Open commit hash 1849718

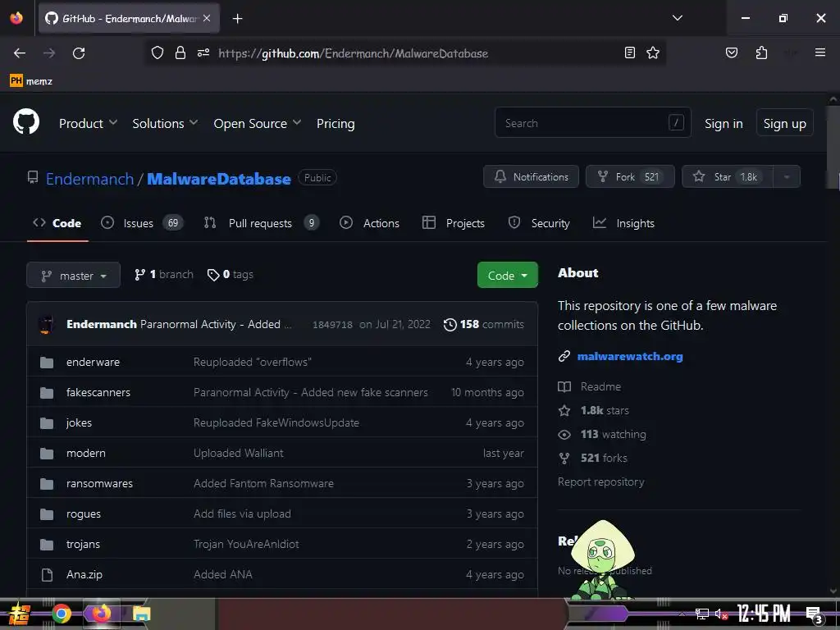[x=332, y=325]
